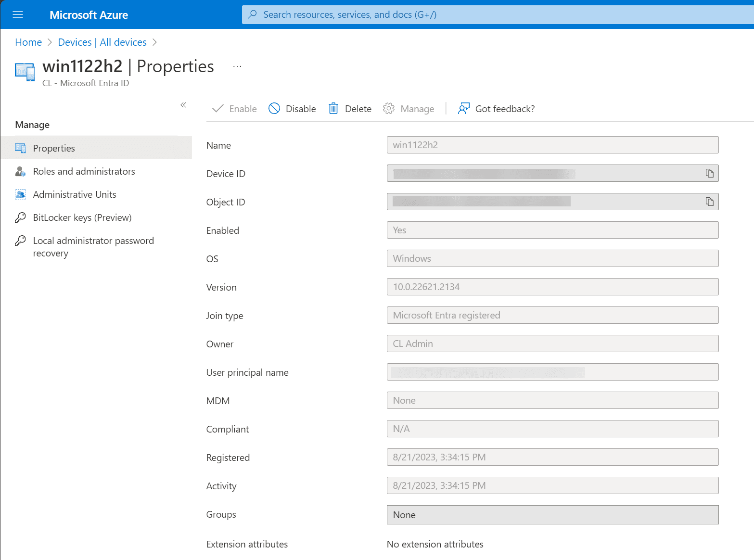754x560 pixels.
Task: Collapse the left navigation pane
Action: tap(183, 105)
